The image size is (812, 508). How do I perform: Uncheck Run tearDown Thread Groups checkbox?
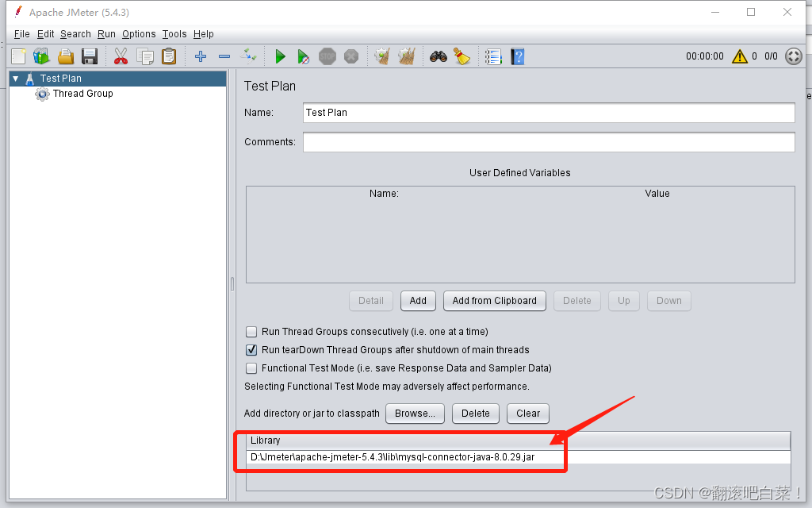251,350
